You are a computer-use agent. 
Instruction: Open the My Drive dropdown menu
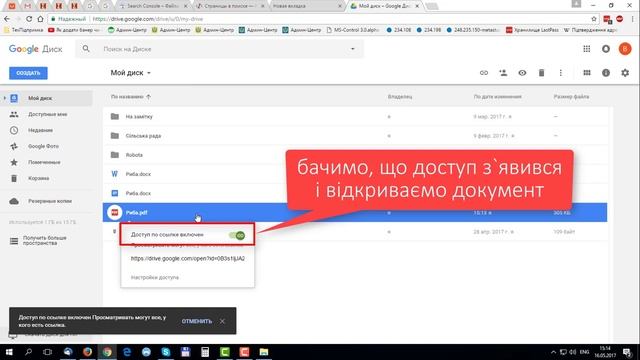click(131, 73)
